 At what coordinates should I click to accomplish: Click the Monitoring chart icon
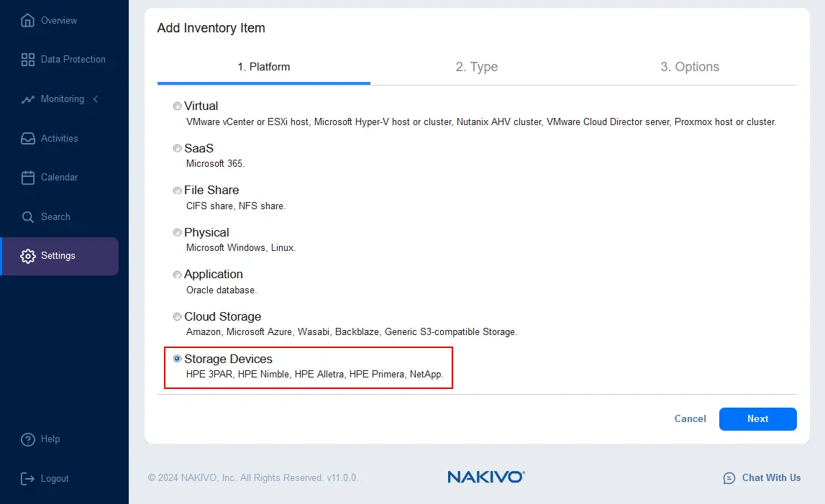(x=27, y=99)
